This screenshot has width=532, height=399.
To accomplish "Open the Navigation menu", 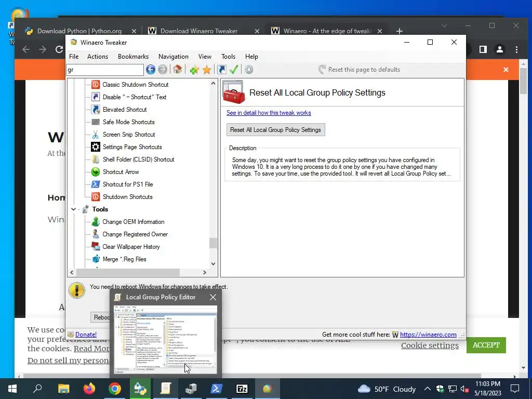I will [x=174, y=57].
